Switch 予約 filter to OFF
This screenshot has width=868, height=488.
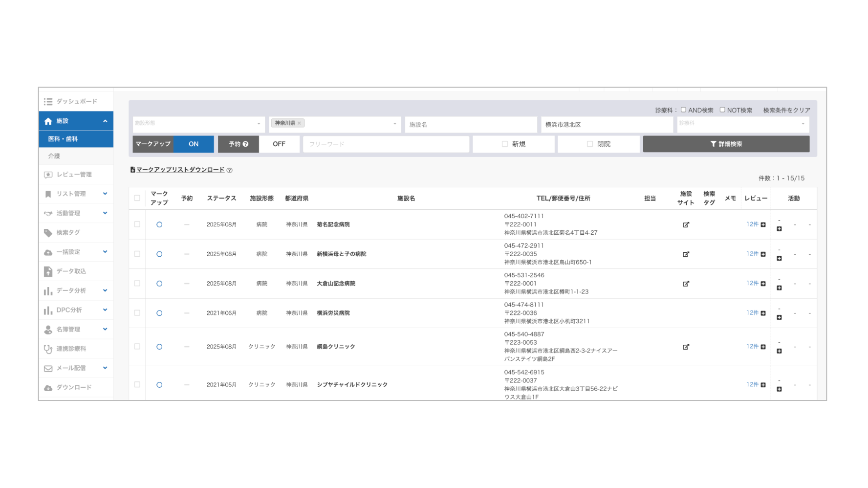tap(279, 144)
